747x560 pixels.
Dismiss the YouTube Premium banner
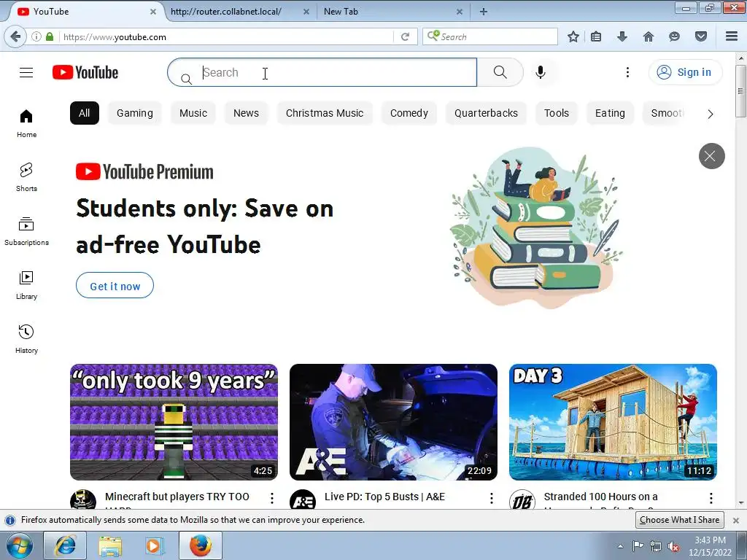(712, 156)
